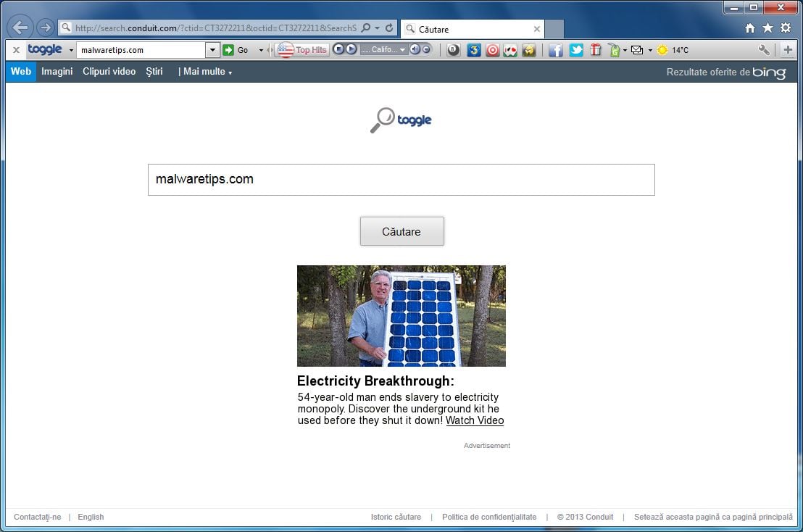Expand the dropdown next to Go
Screen dimensions: 803x532
click(261, 50)
